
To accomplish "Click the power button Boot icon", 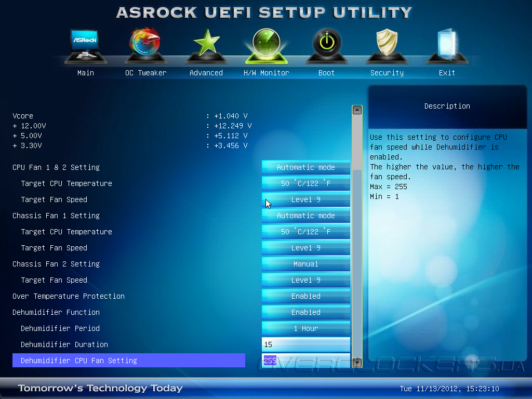I will (x=327, y=46).
